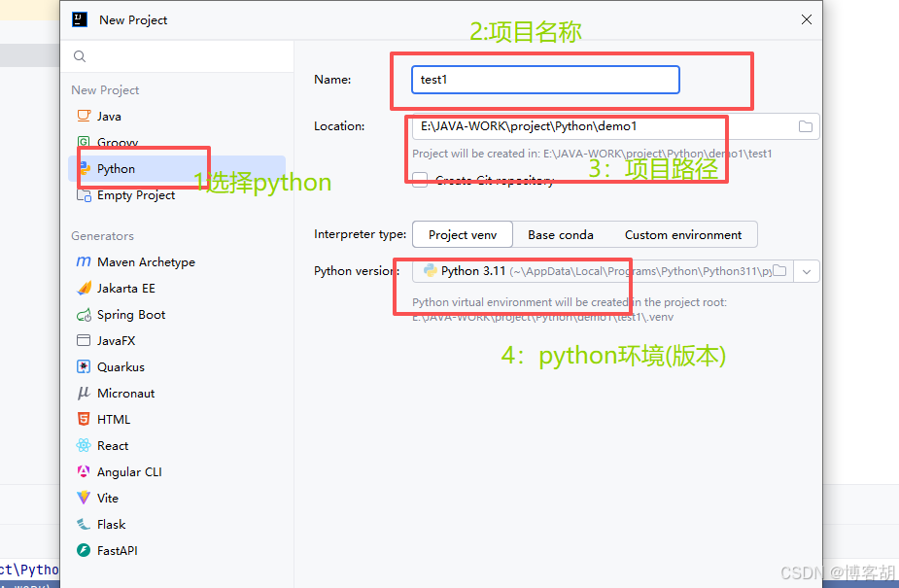899x588 pixels.
Task: Click the IntelliJ logo in title bar
Action: point(80,19)
